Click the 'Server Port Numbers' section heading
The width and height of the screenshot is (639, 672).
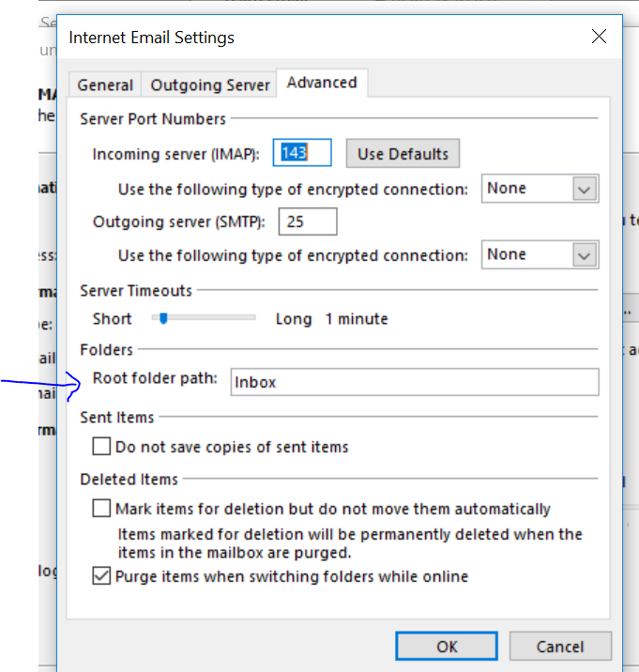153,118
